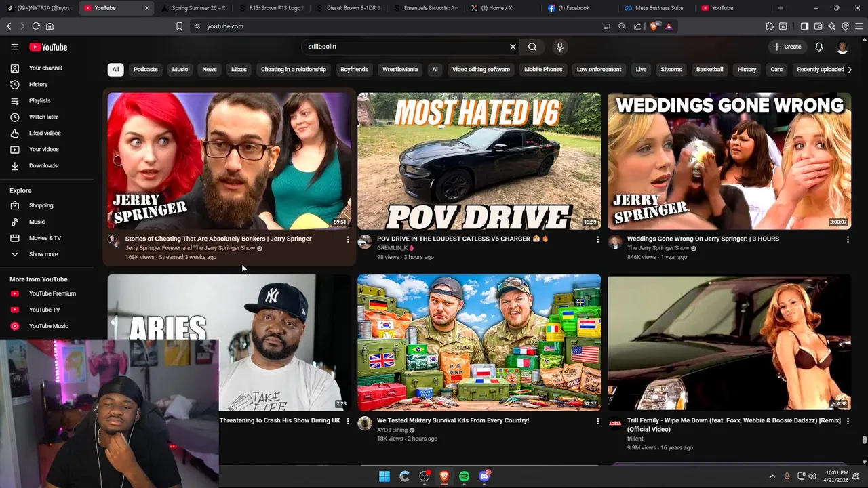Bookmark this page icon
Screen dimensions: 868x488
(x=179, y=26)
